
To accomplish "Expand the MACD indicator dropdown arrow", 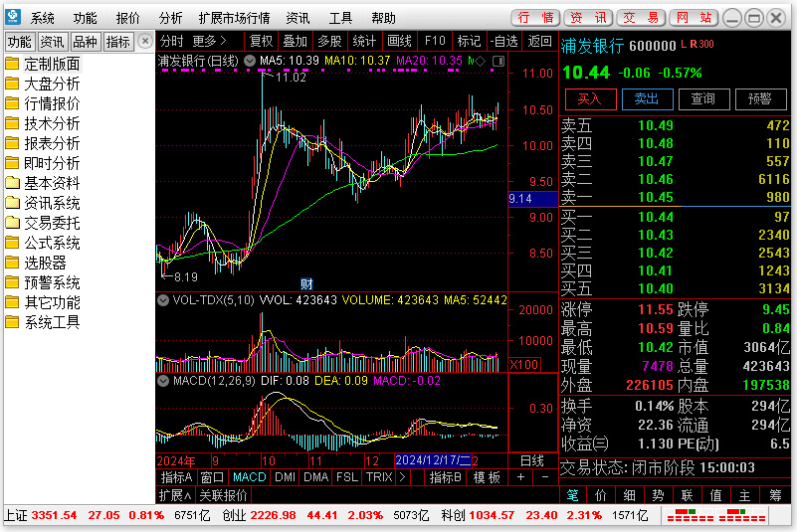I will pos(163,381).
